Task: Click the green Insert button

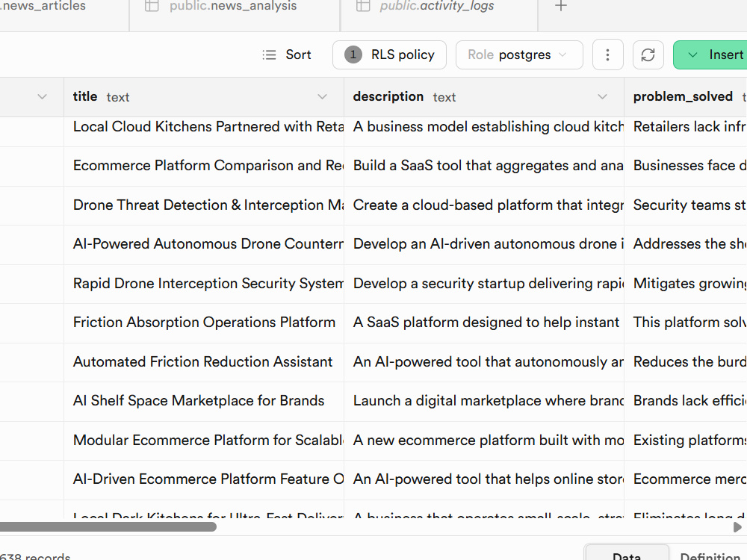Action: point(710,55)
